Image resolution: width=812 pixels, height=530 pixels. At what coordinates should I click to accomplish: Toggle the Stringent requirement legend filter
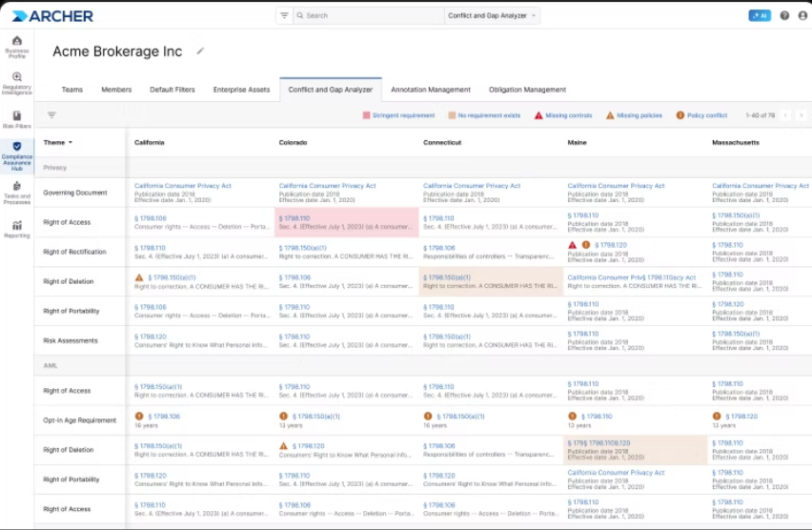point(398,115)
